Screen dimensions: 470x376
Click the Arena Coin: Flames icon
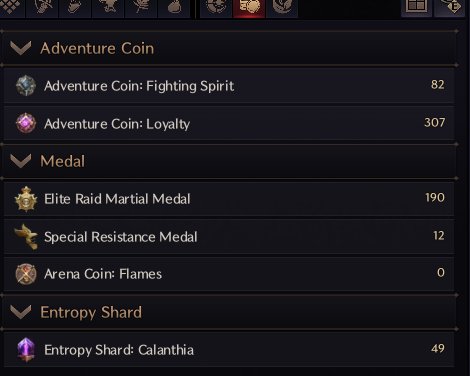click(x=26, y=274)
